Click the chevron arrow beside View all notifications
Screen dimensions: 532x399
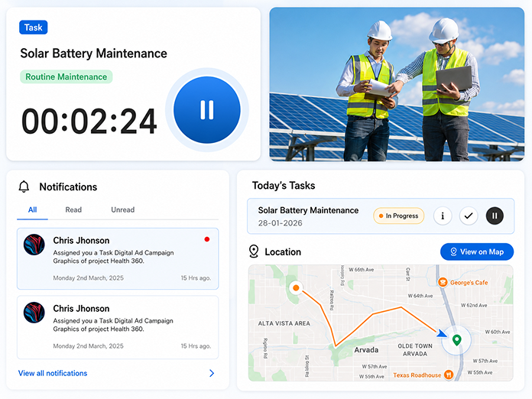click(212, 373)
